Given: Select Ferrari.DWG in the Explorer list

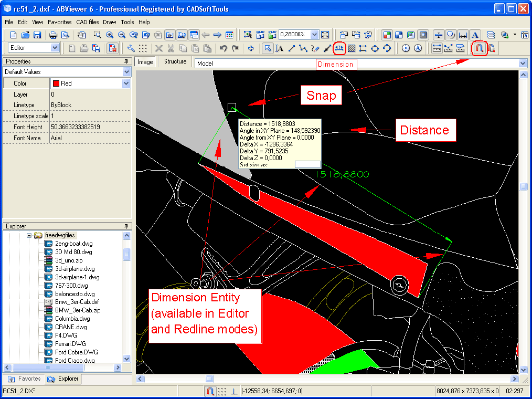Looking at the screenshot, I should pyautogui.click(x=71, y=344).
